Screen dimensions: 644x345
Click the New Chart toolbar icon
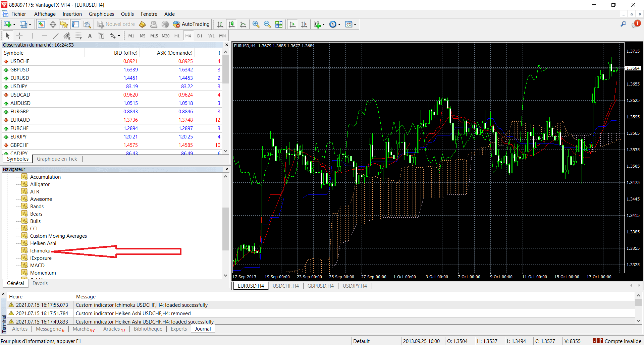(7, 24)
